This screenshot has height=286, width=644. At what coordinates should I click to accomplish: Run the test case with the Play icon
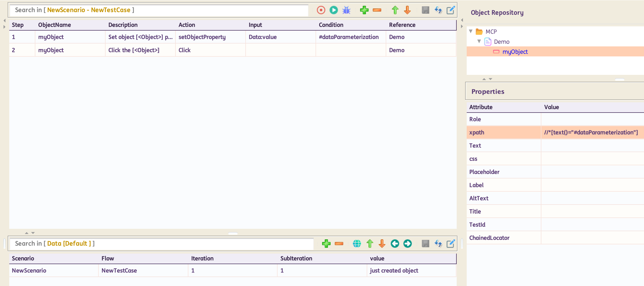coord(333,10)
